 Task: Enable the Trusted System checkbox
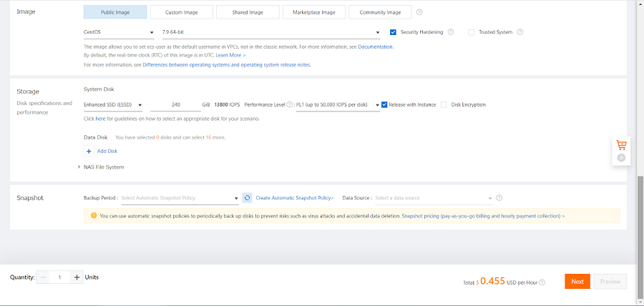click(471, 32)
